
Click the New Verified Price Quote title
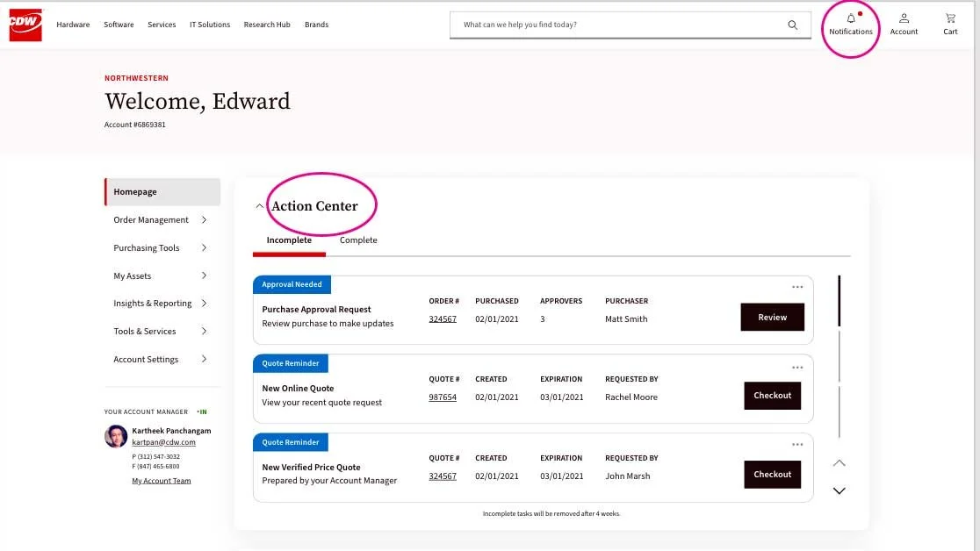point(311,468)
